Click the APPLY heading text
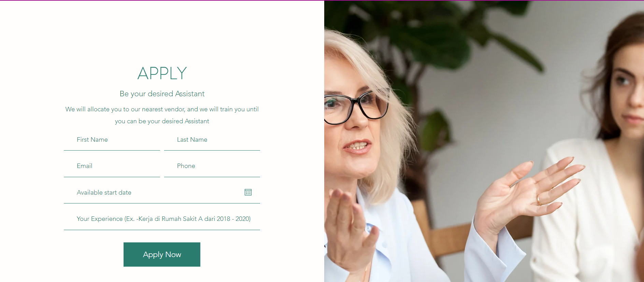This screenshot has width=644, height=282. coord(162,73)
